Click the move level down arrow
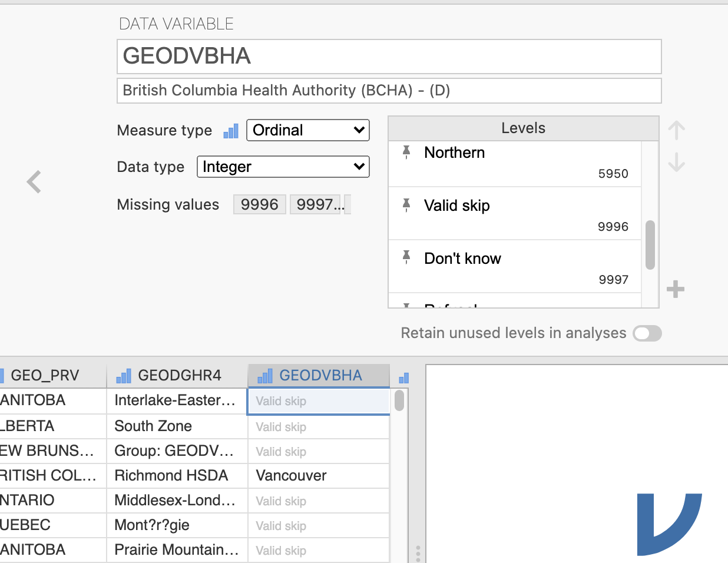Viewport: 728px width, 563px height. 676,162
